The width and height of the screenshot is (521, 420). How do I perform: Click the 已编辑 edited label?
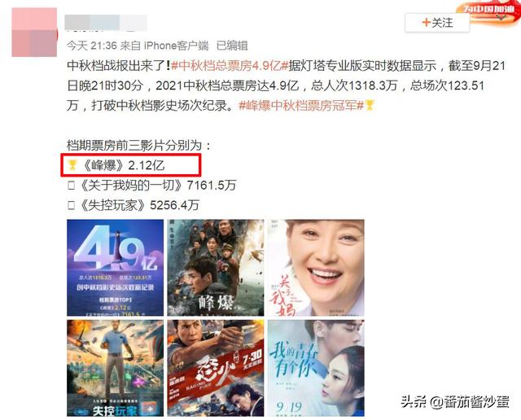[x=232, y=46]
